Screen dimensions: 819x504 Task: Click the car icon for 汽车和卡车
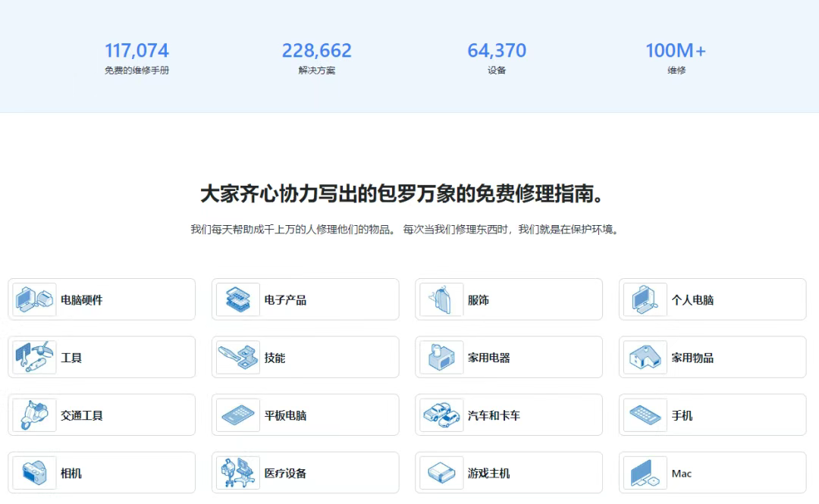[441, 415]
